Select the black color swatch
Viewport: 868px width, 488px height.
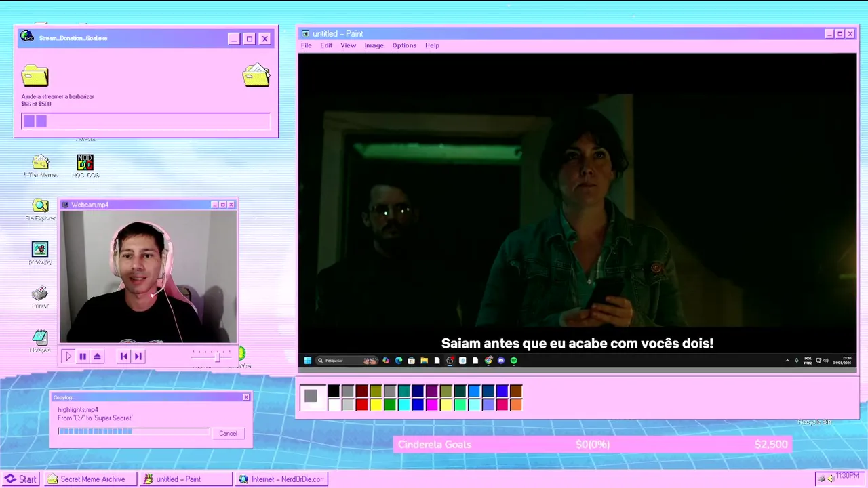pos(333,390)
